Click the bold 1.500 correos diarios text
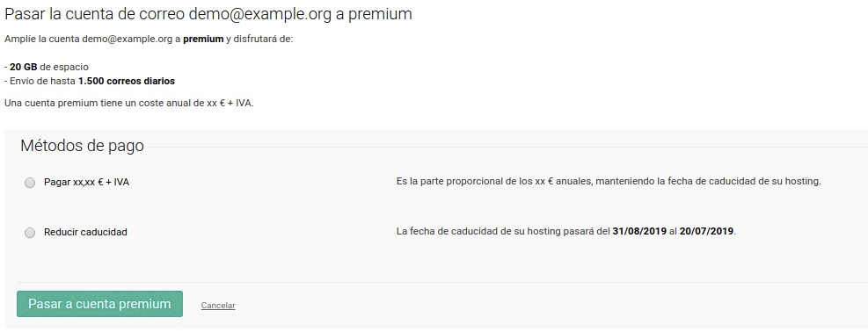This screenshot has width=868, height=332. [x=127, y=81]
